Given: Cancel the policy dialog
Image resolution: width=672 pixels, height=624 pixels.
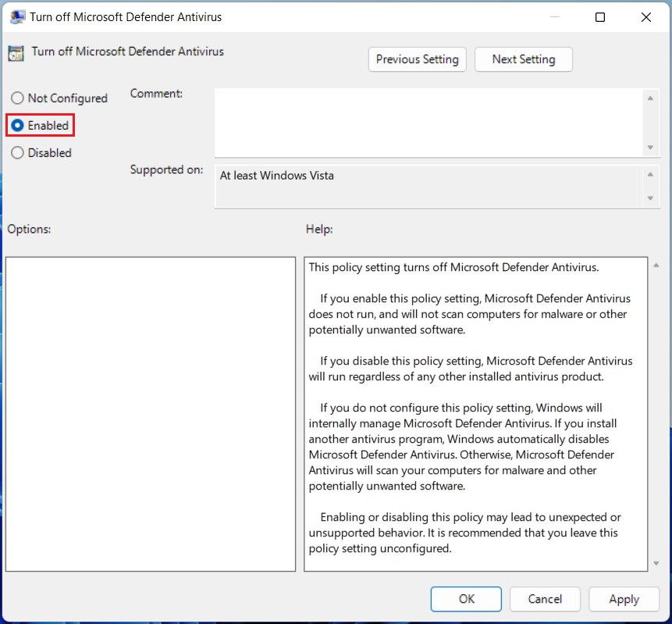Looking at the screenshot, I should coord(545,599).
